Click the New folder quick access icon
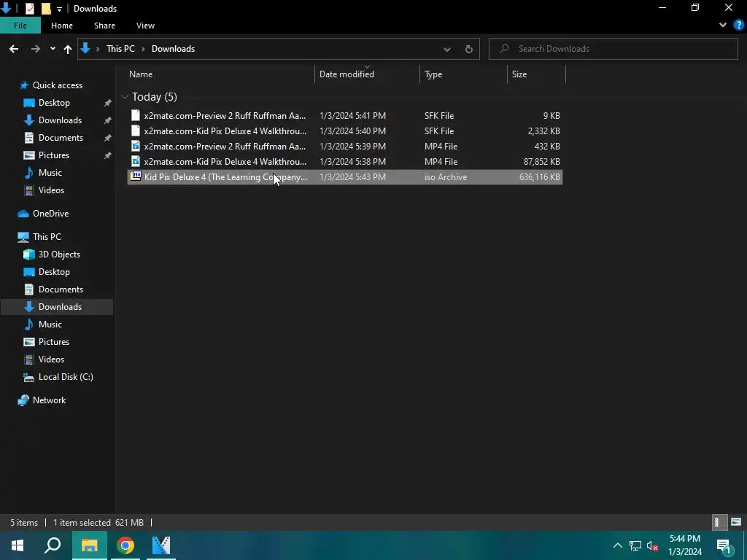747x560 pixels. 46,9
